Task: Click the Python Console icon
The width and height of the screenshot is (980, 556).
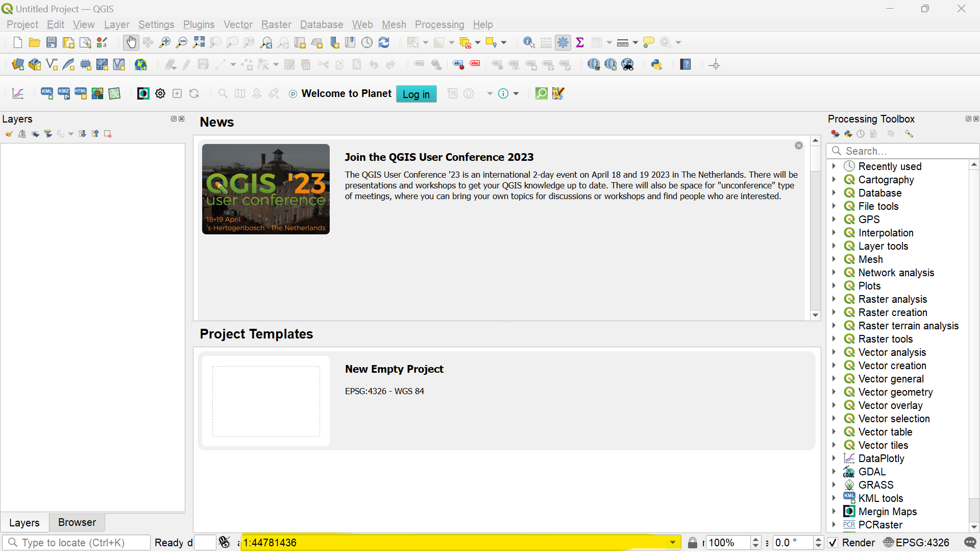Action: (656, 65)
